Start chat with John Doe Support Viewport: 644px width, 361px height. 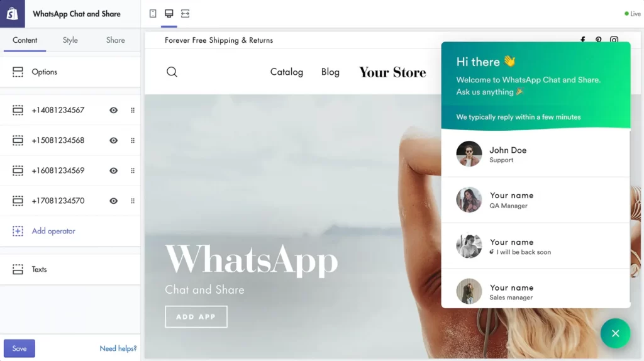tap(536, 154)
